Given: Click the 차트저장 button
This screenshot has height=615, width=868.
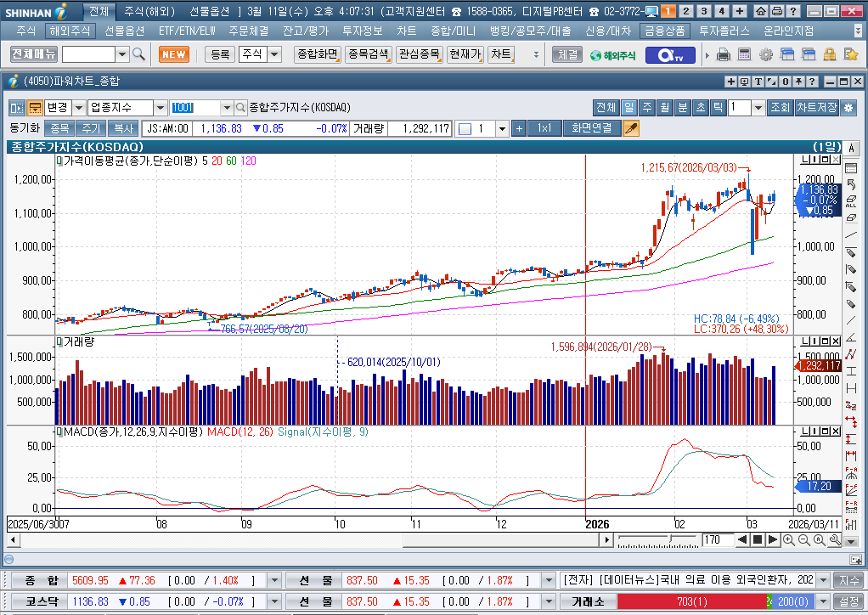Looking at the screenshot, I should click(817, 107).
